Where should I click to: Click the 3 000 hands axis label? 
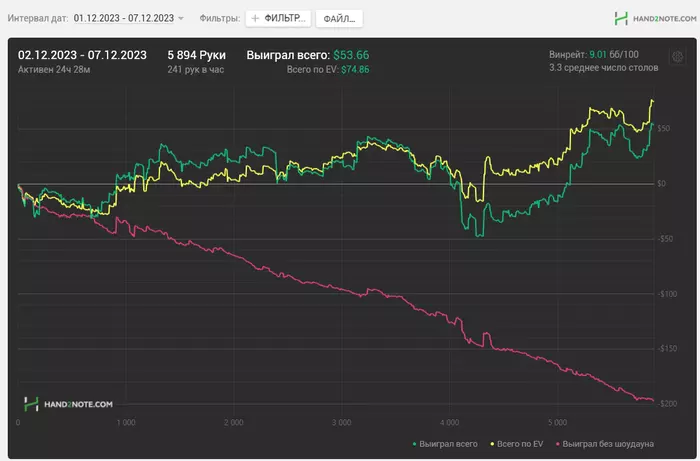click(342, 423)
